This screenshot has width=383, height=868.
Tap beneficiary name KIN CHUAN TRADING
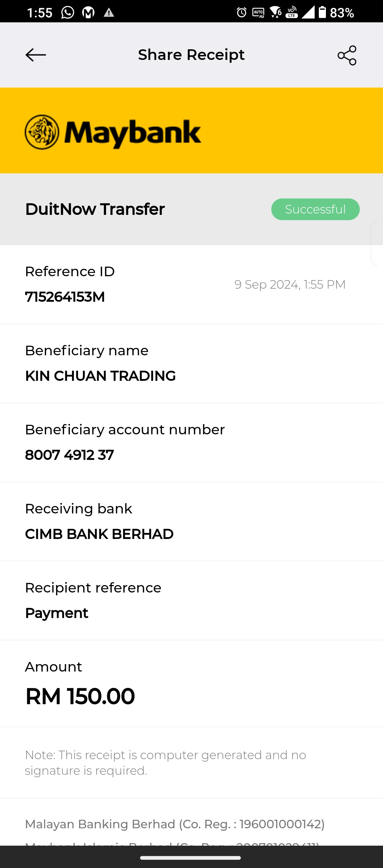100,376
